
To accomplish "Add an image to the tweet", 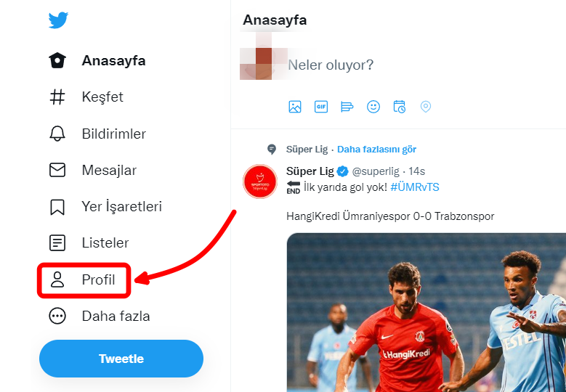I will pyautogui.click(x=295, y=107).
